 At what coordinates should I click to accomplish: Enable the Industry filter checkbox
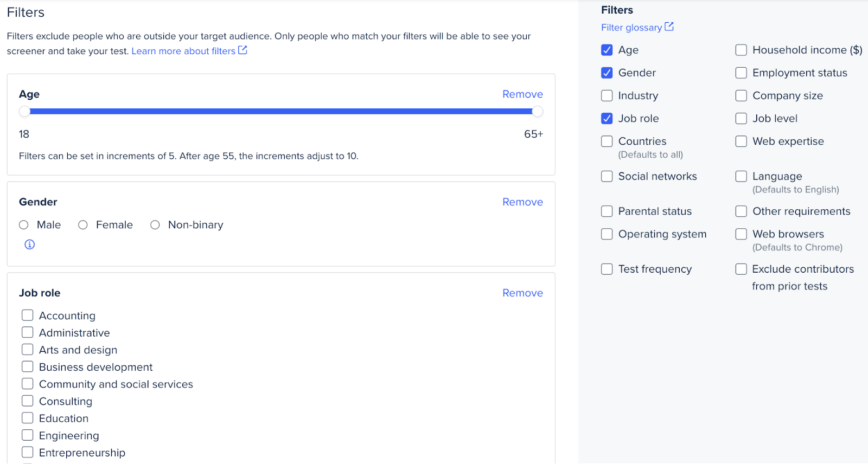607,96
